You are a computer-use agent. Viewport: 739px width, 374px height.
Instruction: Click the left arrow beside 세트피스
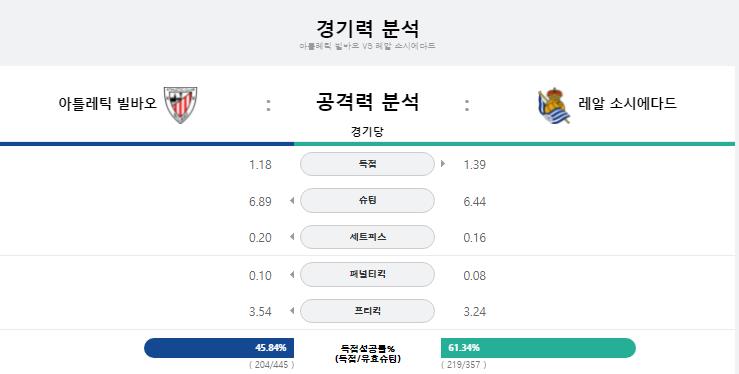[292, 237]
